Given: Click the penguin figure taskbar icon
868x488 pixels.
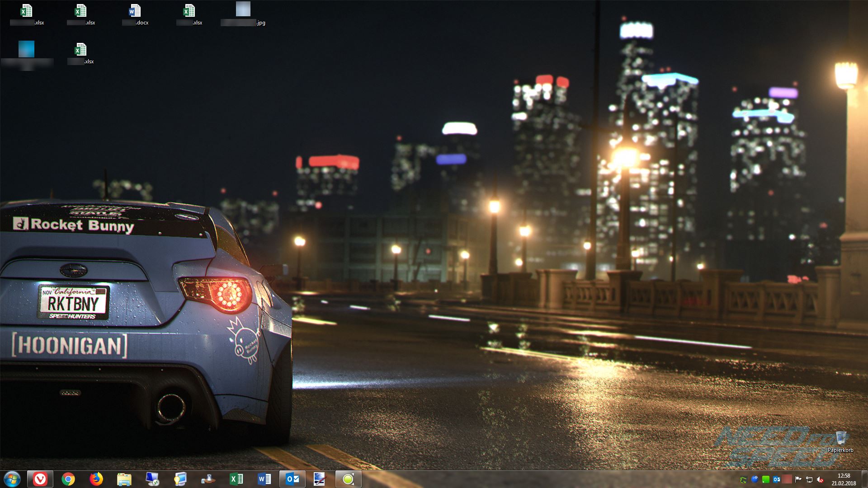Looking at the screenshot, I should 208,479.
